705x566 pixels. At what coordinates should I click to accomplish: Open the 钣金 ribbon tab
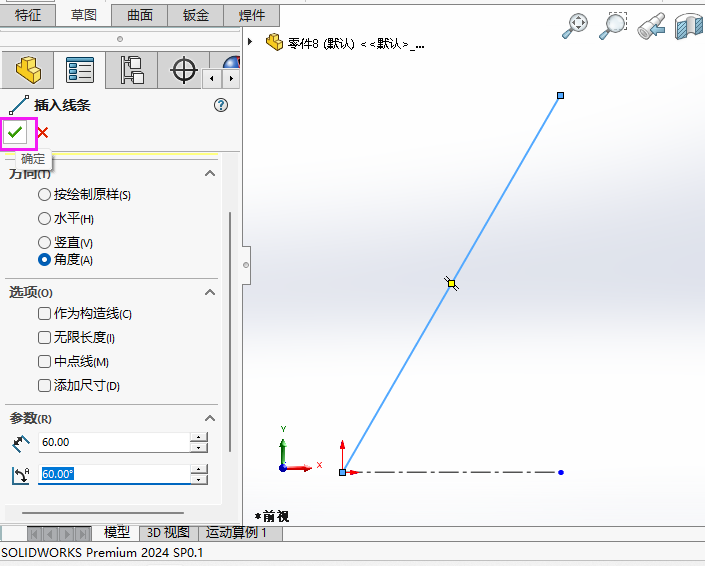196,15
